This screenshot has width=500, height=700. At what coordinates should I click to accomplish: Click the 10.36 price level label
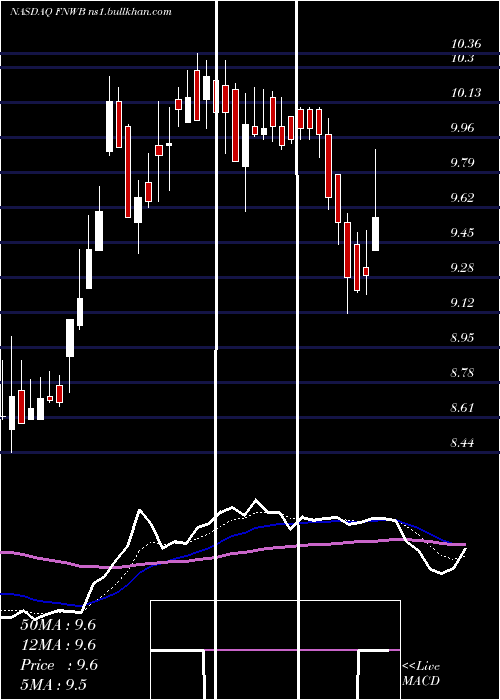coord(466,44)
